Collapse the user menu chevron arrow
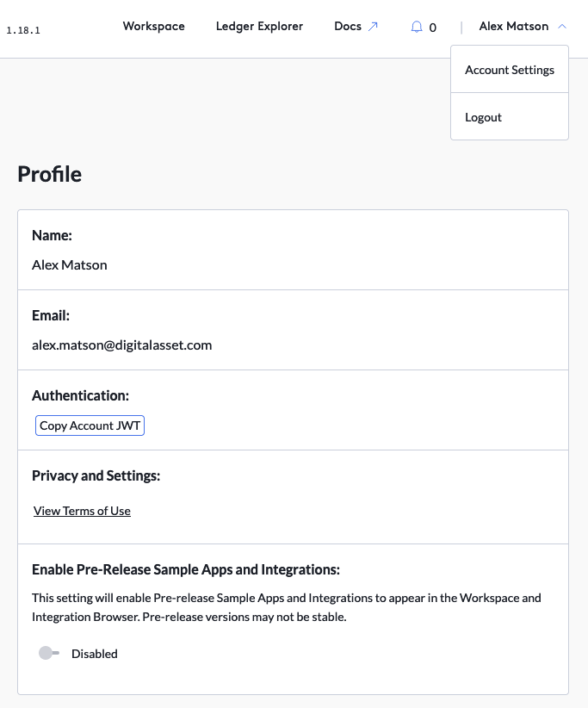 562,27
